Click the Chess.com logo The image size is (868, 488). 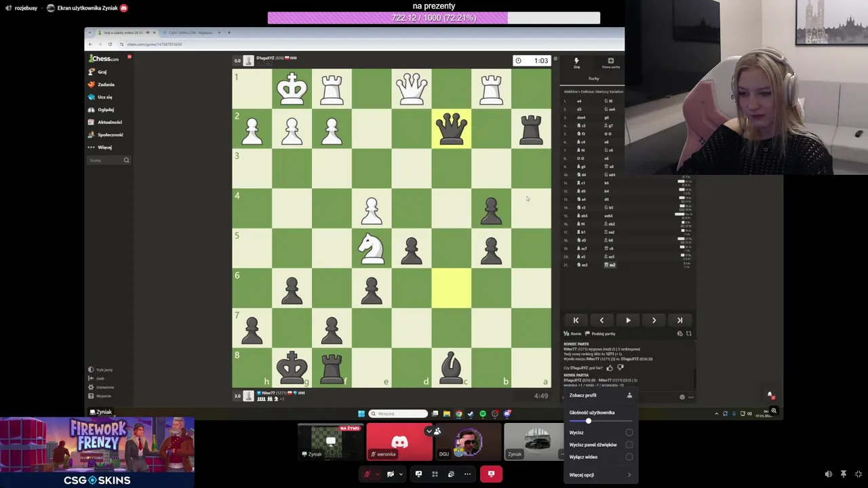click(104, 59)
